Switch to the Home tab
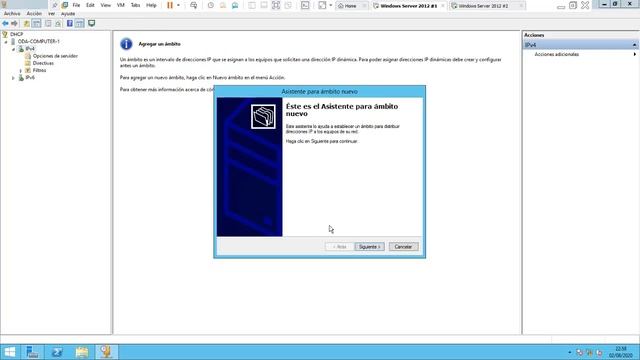 coord(350,6)
